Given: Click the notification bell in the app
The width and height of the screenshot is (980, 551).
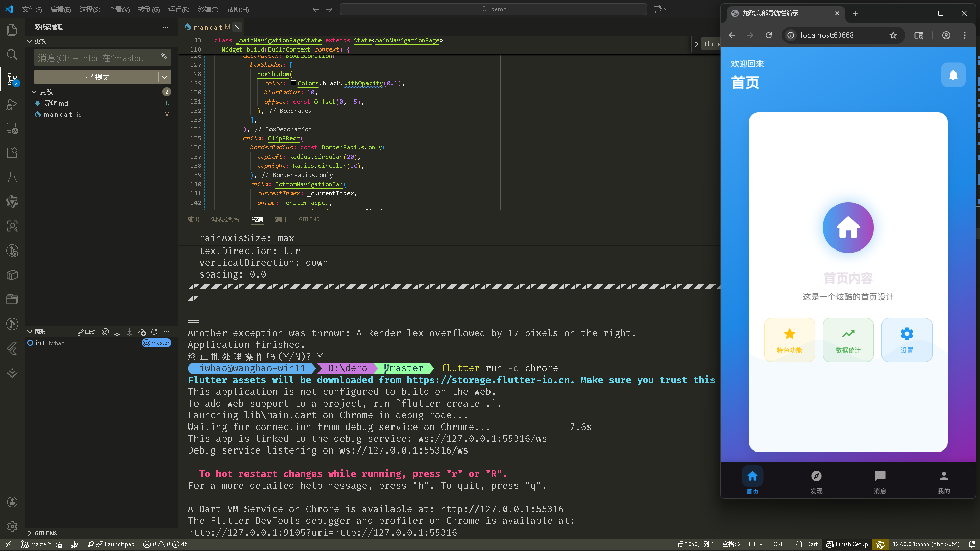Looking at the screenshot, I should pyautogui.click(x=953, y=75).
